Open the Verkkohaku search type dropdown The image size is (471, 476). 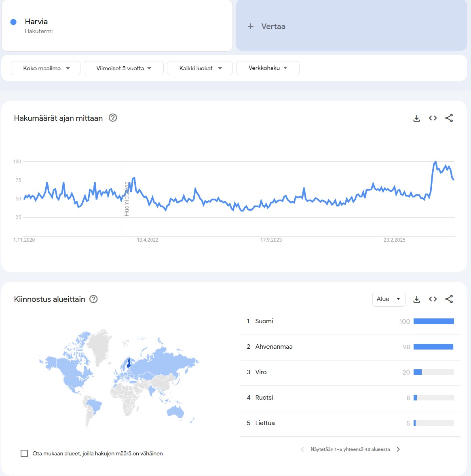[x=268, y=68]
